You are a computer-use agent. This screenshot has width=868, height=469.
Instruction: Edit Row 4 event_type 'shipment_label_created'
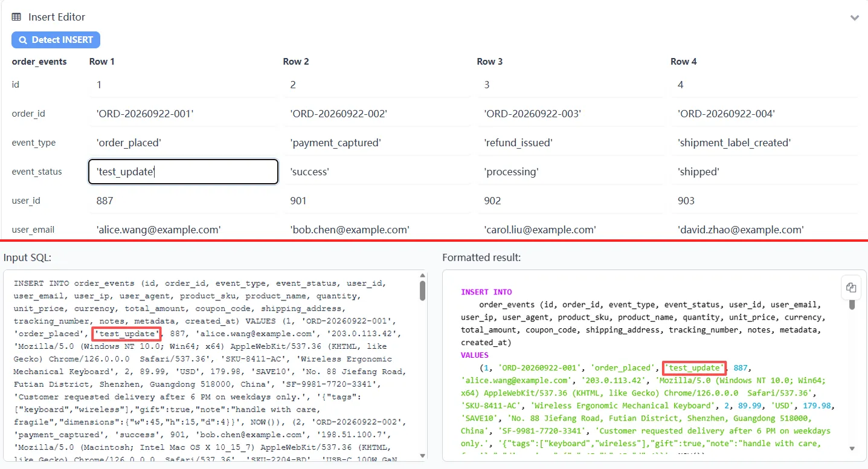click(x=765, y=143)
